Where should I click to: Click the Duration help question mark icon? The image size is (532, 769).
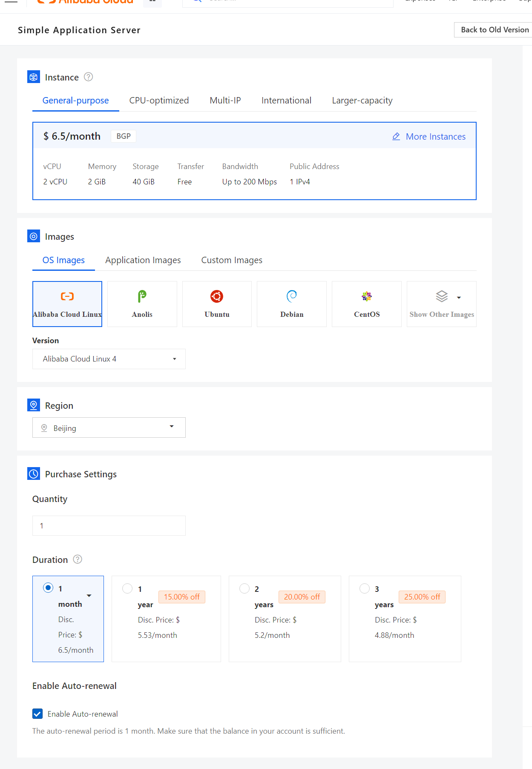[x=78, y=560]
